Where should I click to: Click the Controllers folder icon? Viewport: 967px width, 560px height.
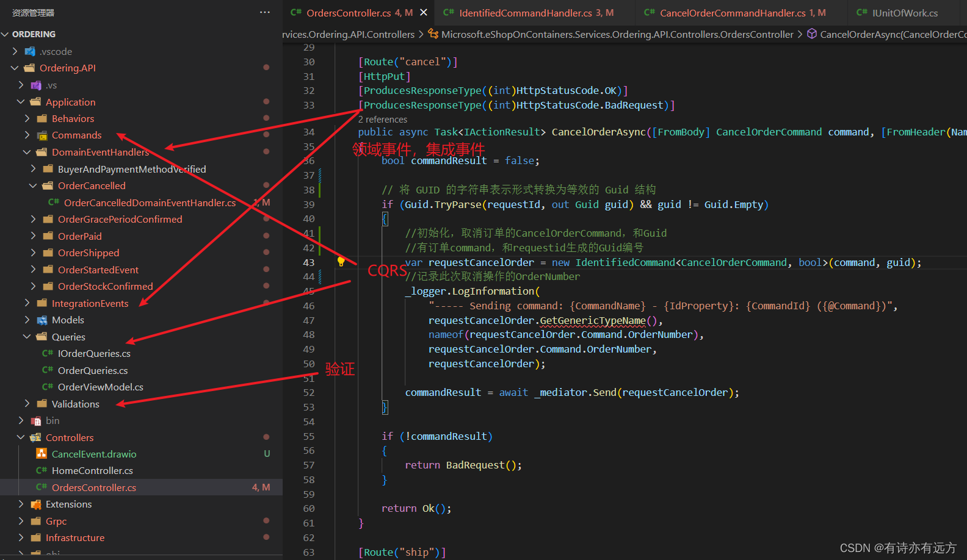36,437
